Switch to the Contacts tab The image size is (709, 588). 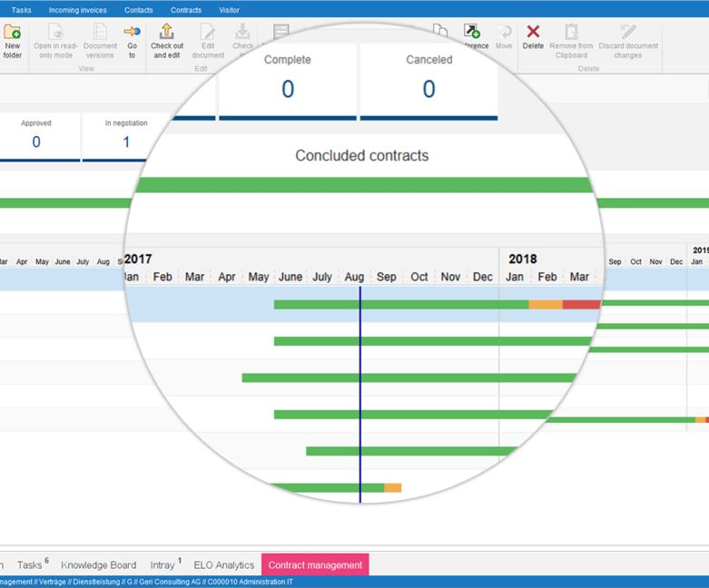pos(138,10)
